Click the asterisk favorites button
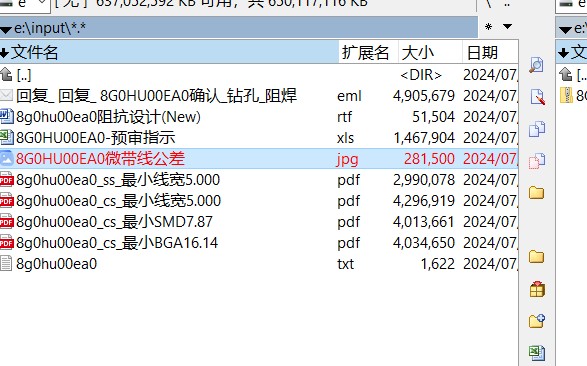The width and height of the screenshot is (587, 366). tap(488, 27)
